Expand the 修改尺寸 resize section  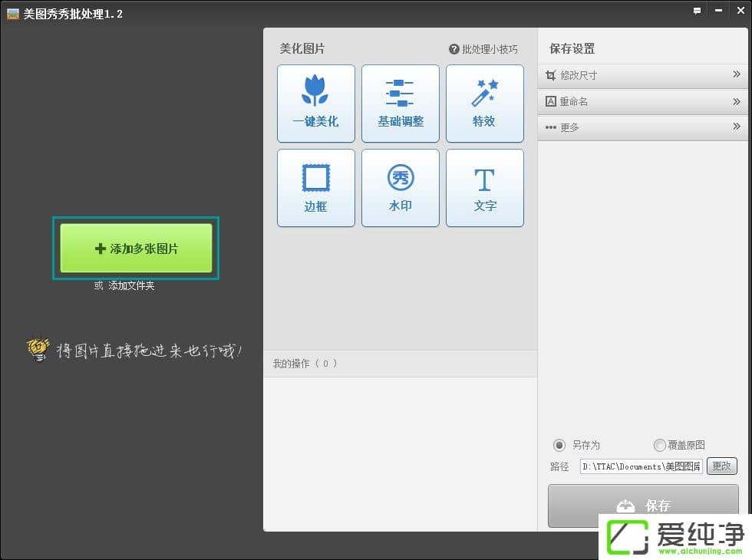click(x=642, y=75)
